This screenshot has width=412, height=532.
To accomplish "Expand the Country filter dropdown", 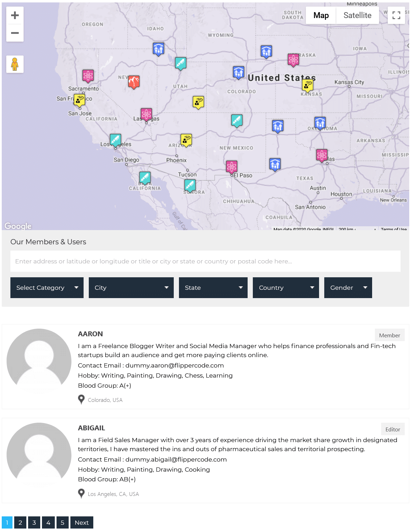I will 285,287.
